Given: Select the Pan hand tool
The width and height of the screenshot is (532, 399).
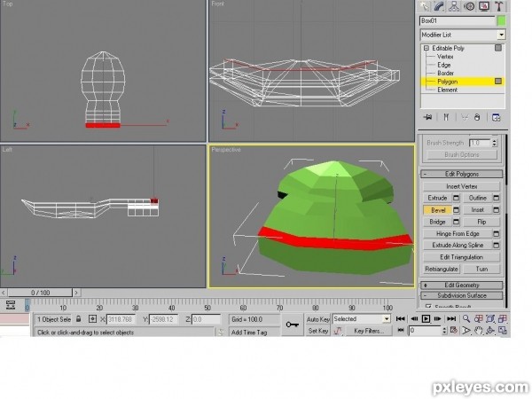Looking at the screenshot, I should pyautogui.click(x=479, y=331).
